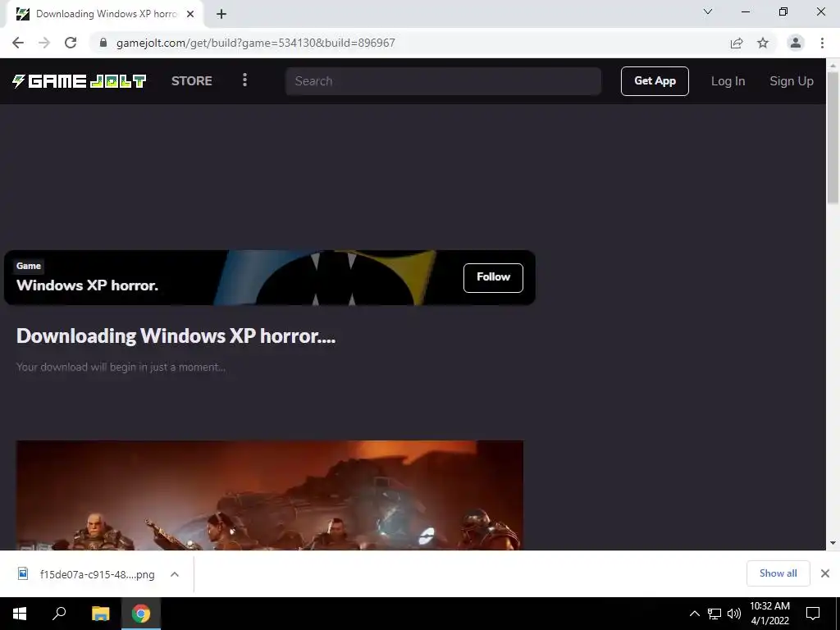
Task: Click the Game badge label
Action: (29, 266)
